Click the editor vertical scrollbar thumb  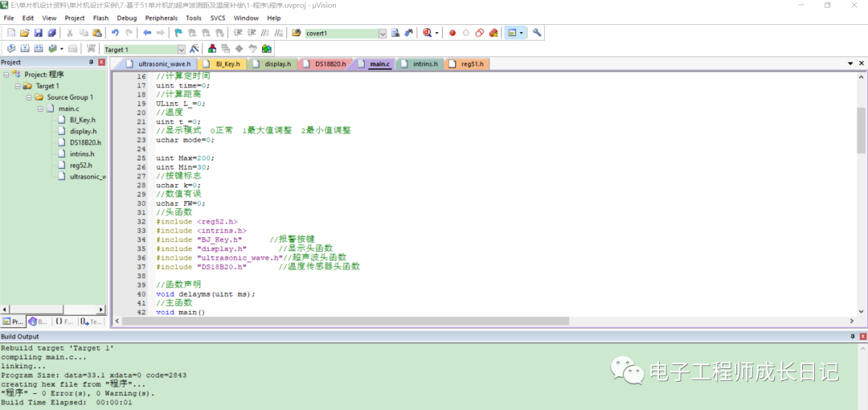click(861, 131)
